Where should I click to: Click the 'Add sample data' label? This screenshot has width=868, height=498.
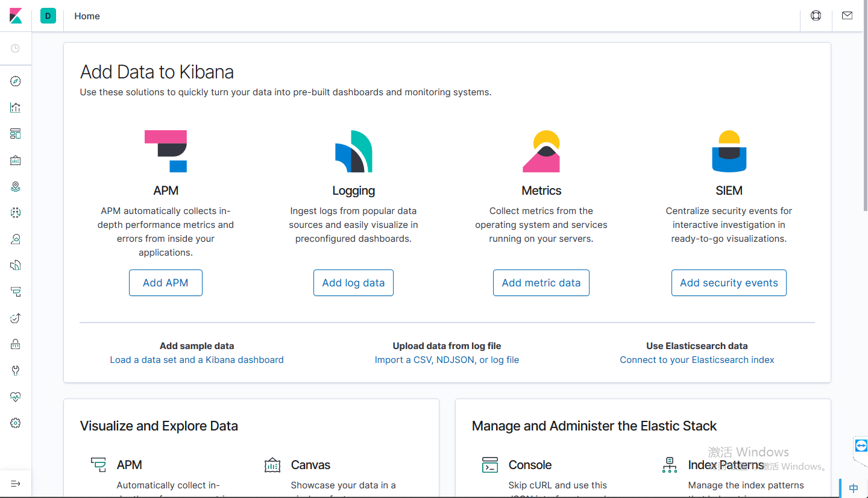(x=197, y=346)
